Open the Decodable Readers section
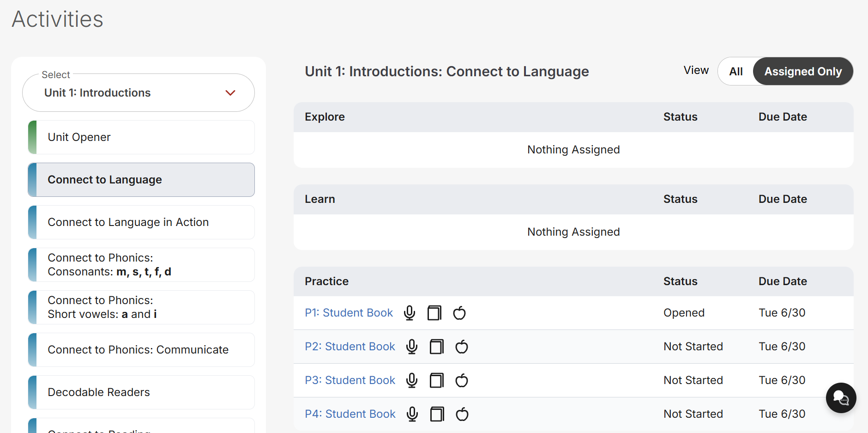 141,392
